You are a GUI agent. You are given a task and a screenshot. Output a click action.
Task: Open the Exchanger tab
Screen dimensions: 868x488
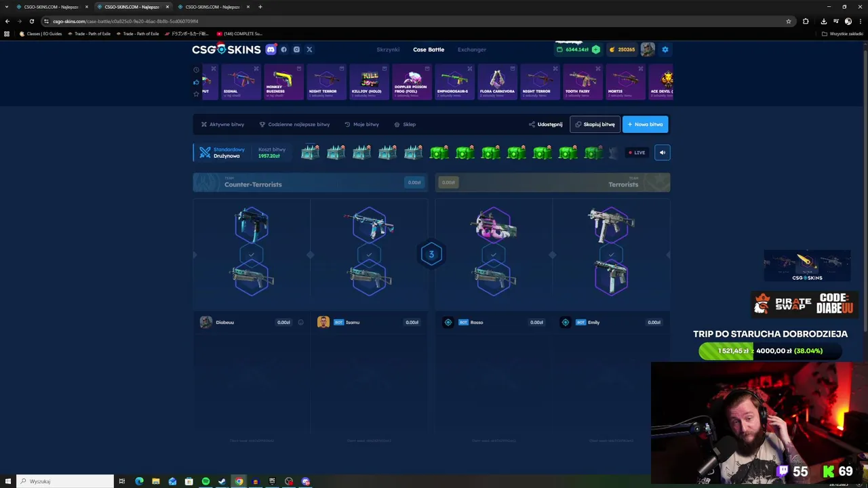click(471, 49)
